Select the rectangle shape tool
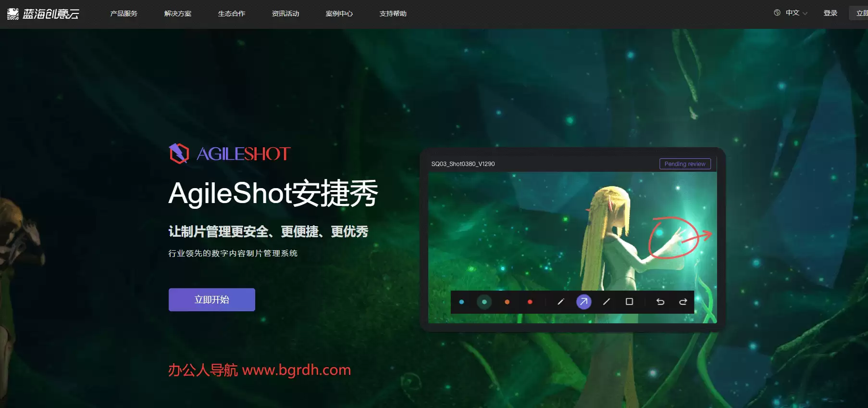 click(629, 302)
